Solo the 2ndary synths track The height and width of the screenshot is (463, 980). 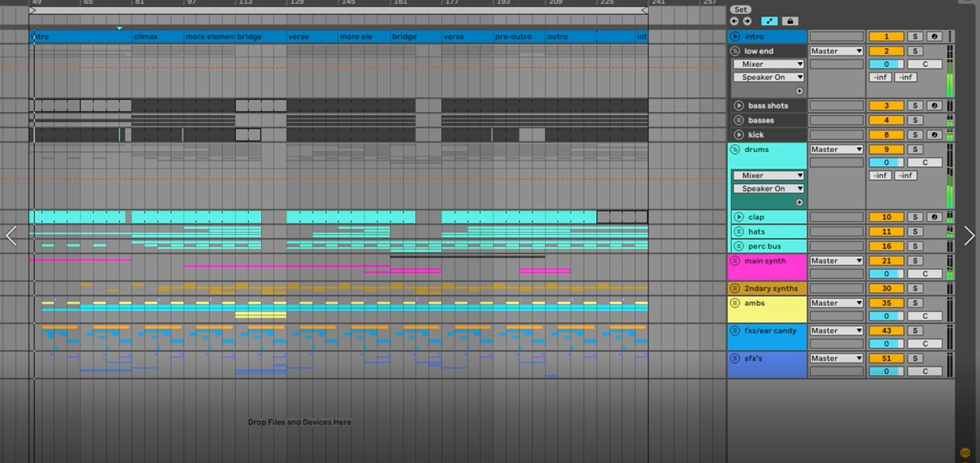pos(915,289)
